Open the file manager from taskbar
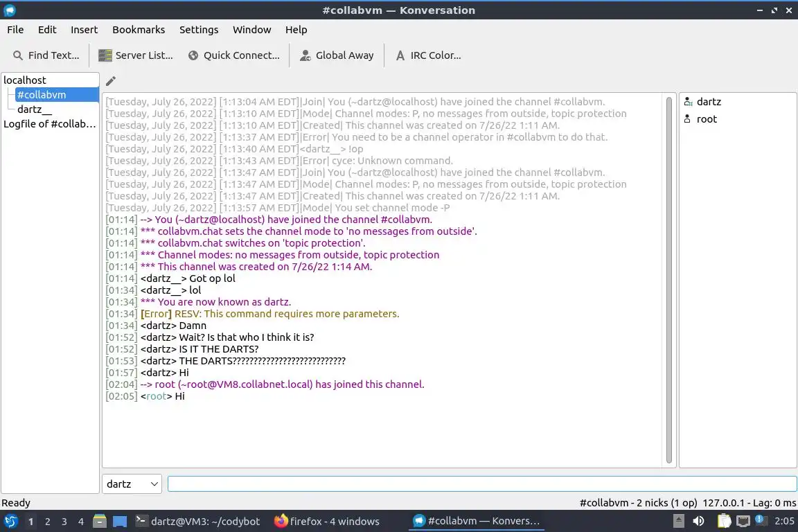The image size is (798, 532). [100, 522]
